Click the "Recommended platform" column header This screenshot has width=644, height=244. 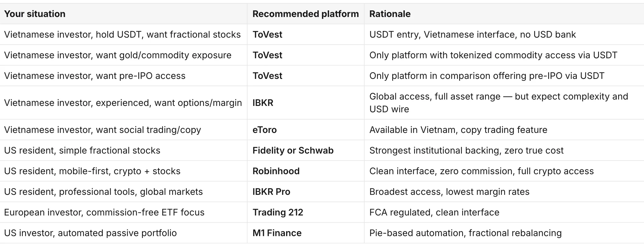[306, 14]
